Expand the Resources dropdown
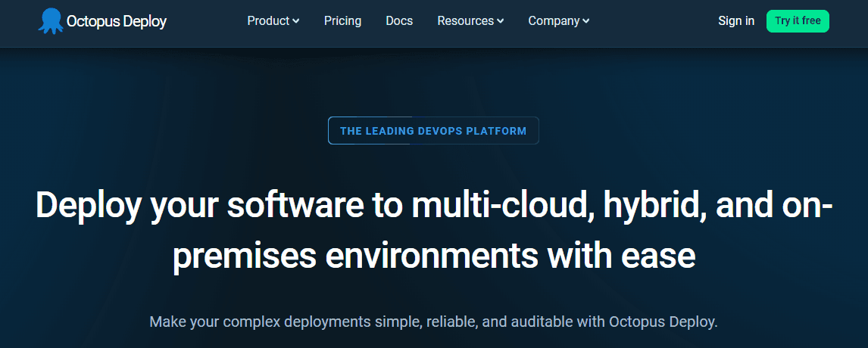The width and height of the screenshot is (868, 348). (x=470, y=21)
